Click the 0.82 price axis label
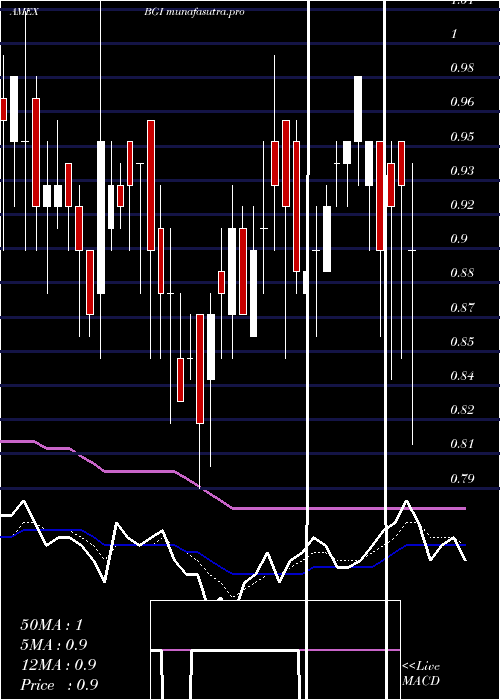500x700 pixels. tap(462, 409)
